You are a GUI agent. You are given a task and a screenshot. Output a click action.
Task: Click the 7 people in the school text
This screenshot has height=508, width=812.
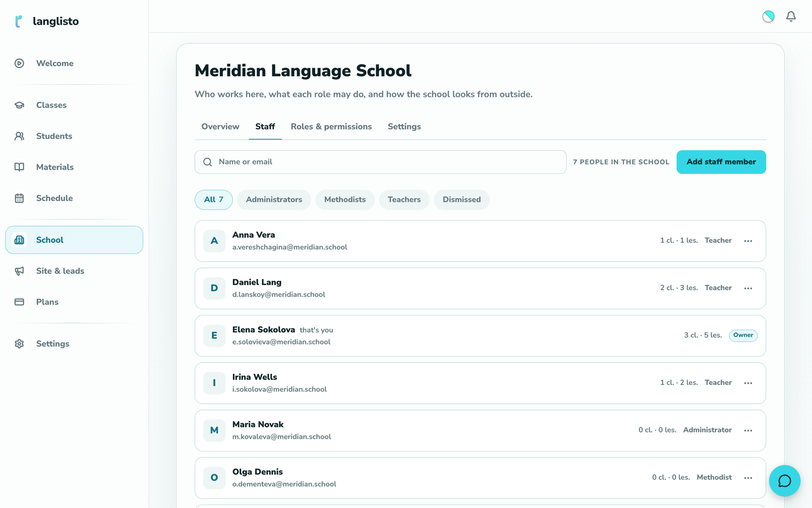coord(621,162)
